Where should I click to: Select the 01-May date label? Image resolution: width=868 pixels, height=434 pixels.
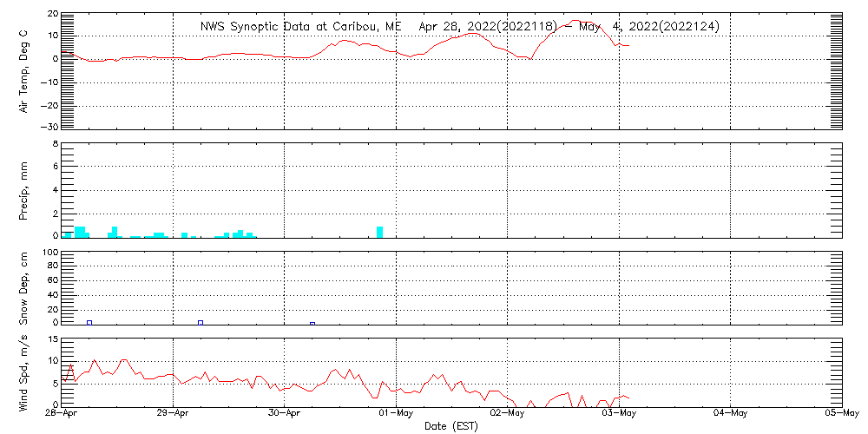[397, 412]
